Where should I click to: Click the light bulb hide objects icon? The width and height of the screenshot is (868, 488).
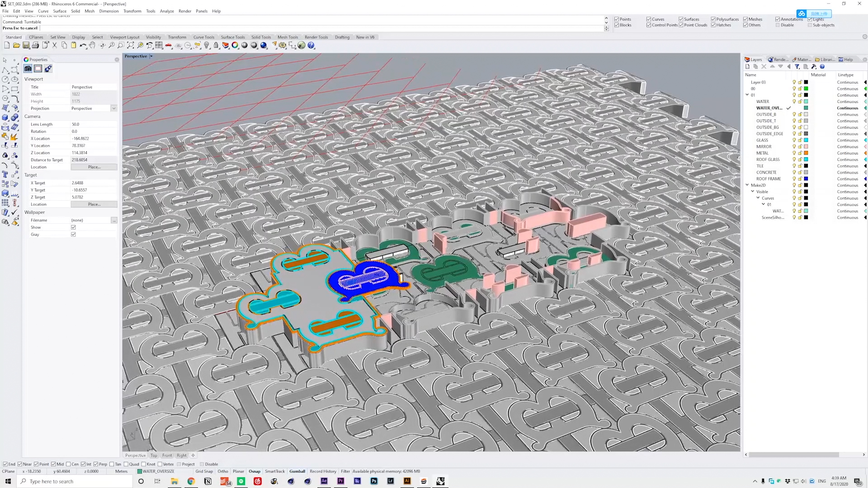[x=207, y=45]
